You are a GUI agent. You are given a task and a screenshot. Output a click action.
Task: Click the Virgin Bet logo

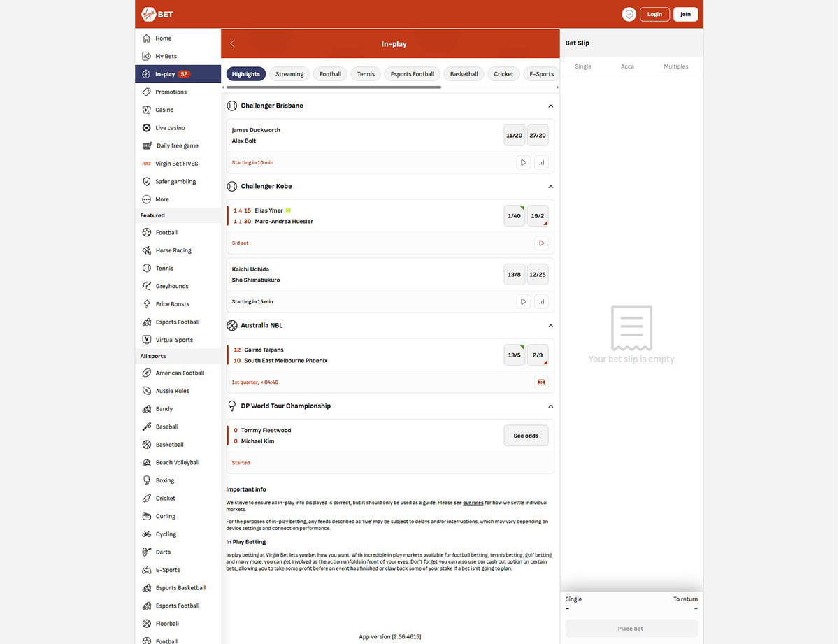tap(157, 14)
